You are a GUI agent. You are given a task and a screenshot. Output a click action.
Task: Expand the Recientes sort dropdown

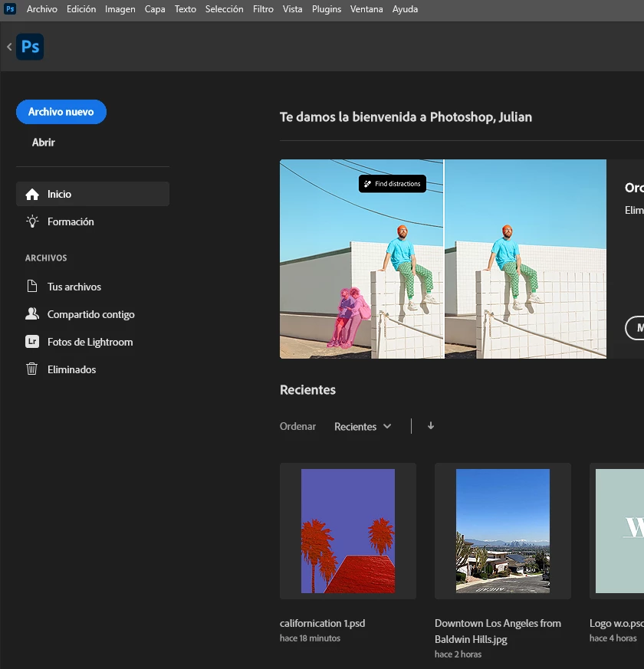click(363, 426)
